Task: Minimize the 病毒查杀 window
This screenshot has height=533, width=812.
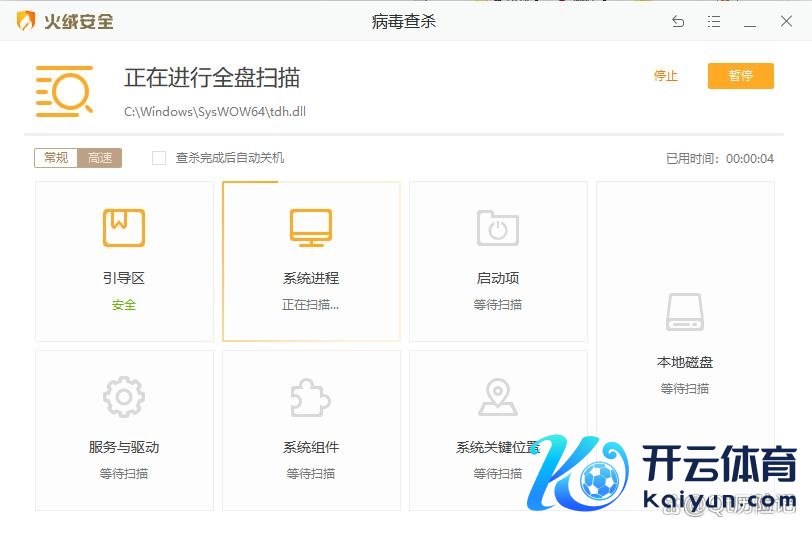Action: click(x=750, y=21)
